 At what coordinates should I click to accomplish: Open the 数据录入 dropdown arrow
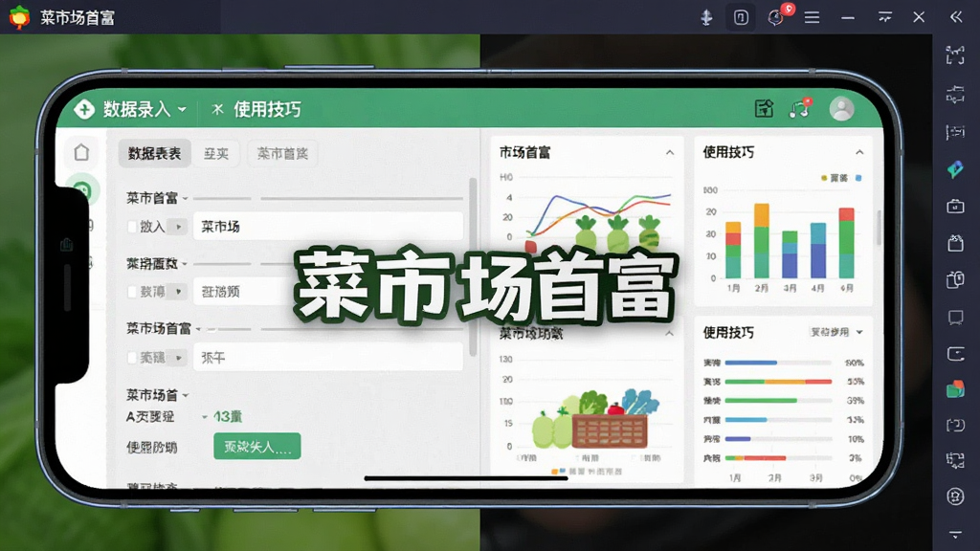click(182, 109)
